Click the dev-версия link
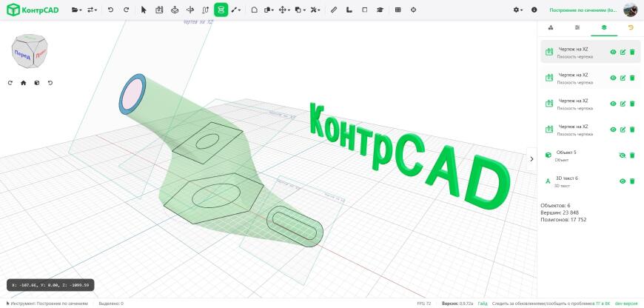This screenshot has width=644, height=308. click(625, 304)
